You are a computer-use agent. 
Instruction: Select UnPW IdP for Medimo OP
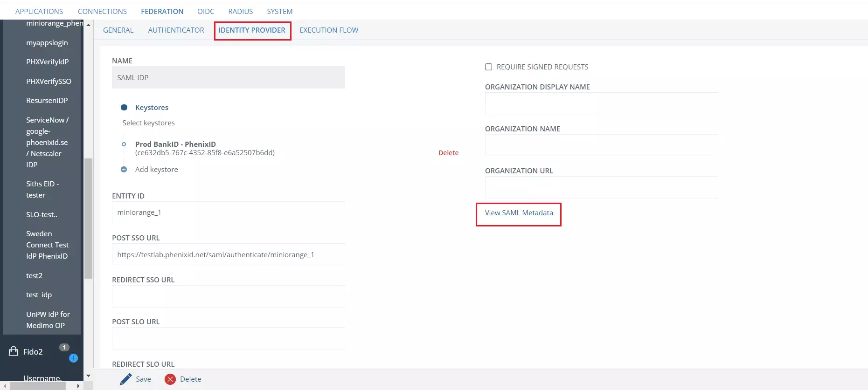(48, 320)
